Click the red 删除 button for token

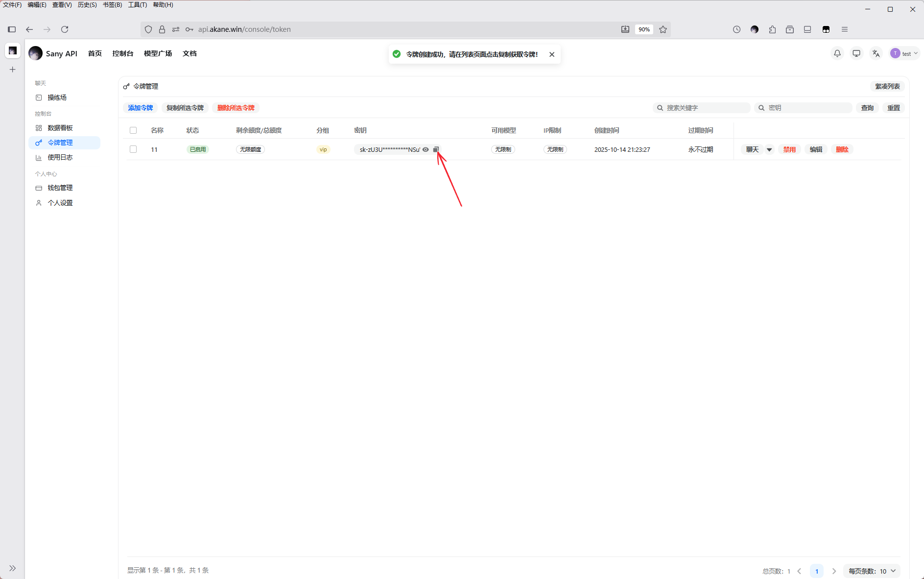tap(842, 149)
